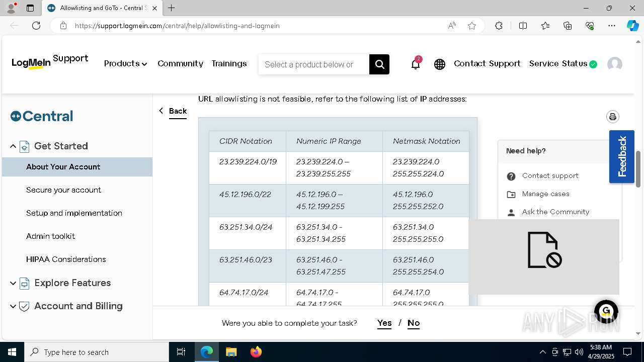Viewport: 644px width, 362px height.
Task: Open the Favorites list icon
Action: [545, 26]
